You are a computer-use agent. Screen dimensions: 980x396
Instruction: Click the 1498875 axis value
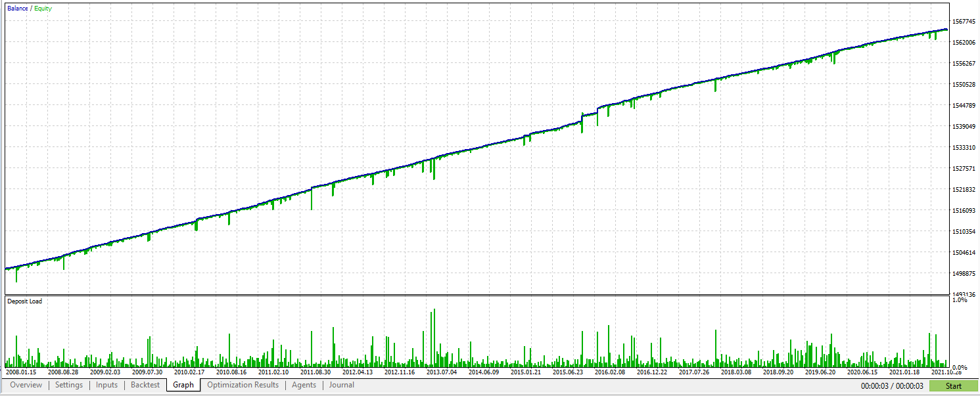[964, 274]
